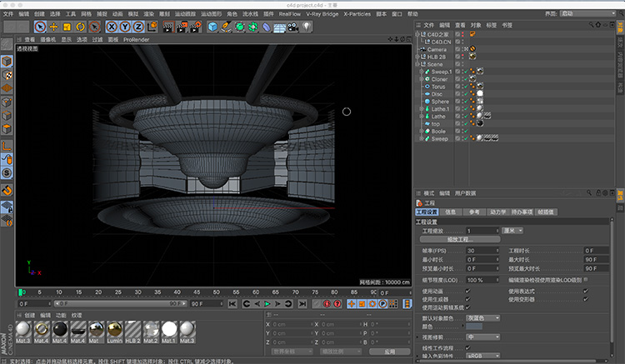Open the 文件 main menu

point(8,13)
